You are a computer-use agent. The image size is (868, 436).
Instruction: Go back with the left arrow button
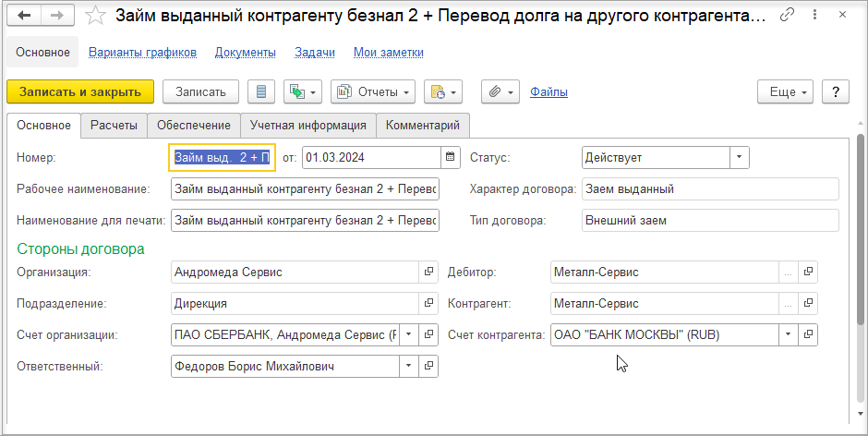click(x=25, y=16)
